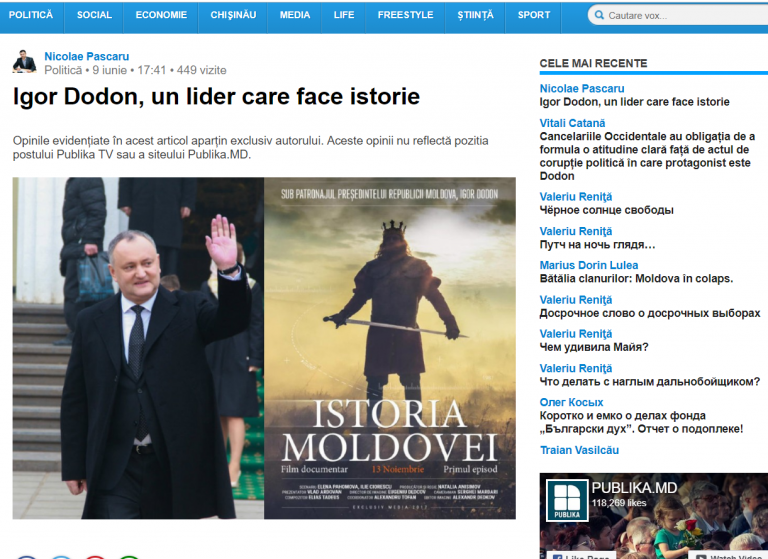
Task: Open Marius Dorin Lulea author link
Action: click(589, 265)
